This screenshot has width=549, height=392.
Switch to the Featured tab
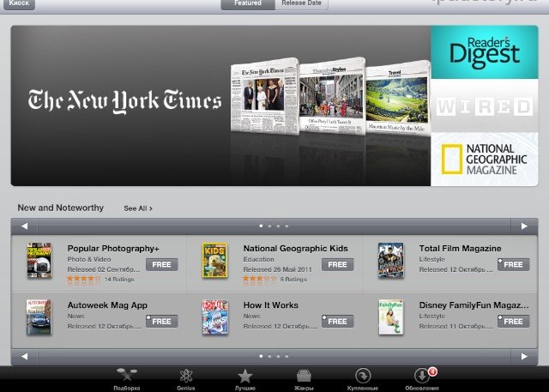248,3
